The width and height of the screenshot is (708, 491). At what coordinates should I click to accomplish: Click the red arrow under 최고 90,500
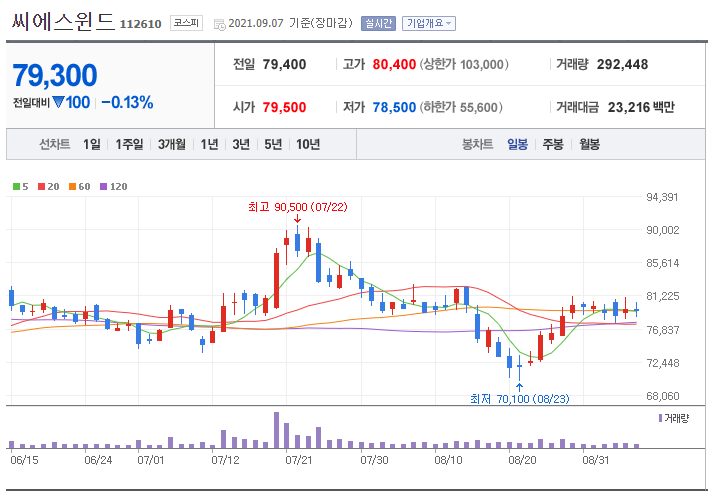click(297, 219)
